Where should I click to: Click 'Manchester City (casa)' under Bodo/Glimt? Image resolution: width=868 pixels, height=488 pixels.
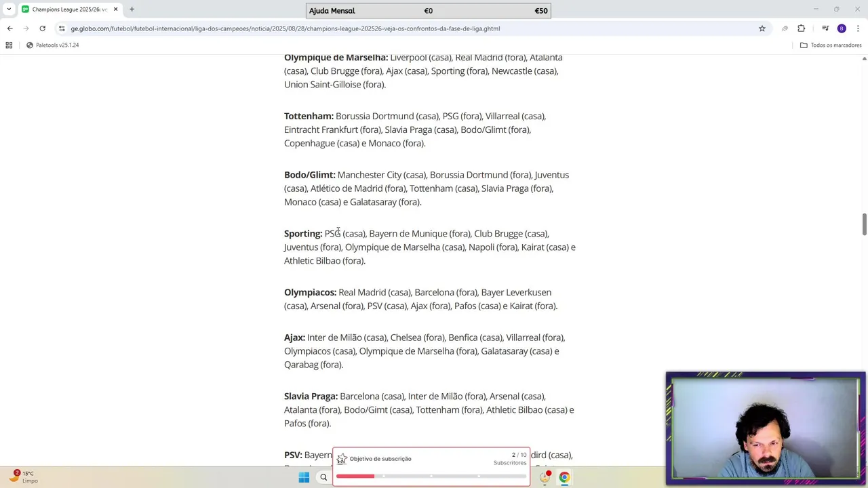coord(382,175)
